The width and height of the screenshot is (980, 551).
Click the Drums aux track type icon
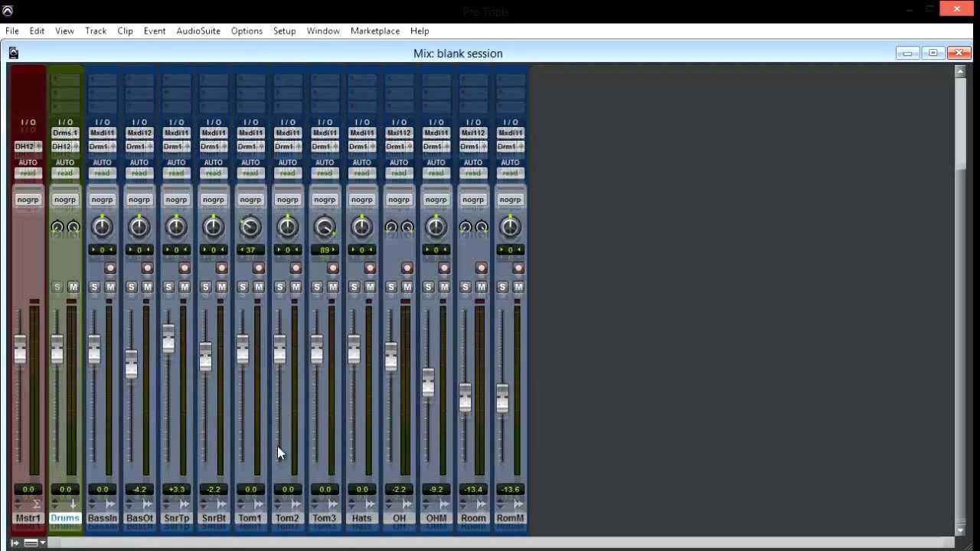[73, 504]
